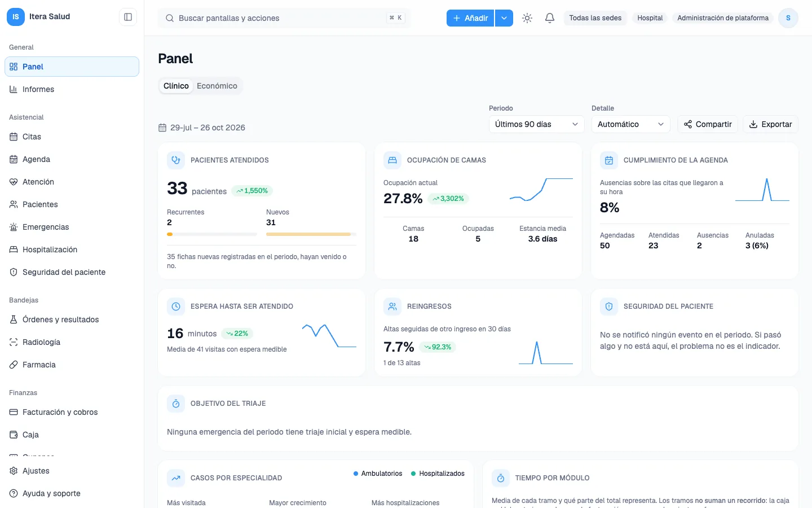
Task: Click the Hospital badge in header
Action: (650, 18)
